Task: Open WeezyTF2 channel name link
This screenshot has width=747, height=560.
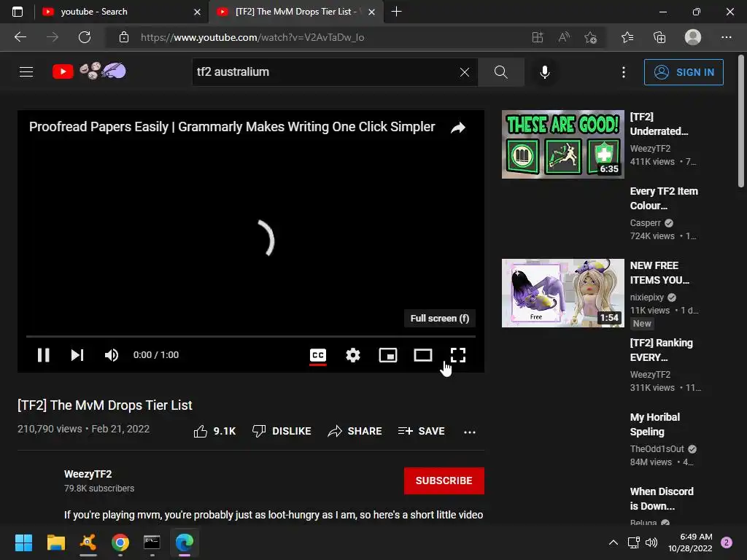Action: pyautogui.click(x=88, y=474)
